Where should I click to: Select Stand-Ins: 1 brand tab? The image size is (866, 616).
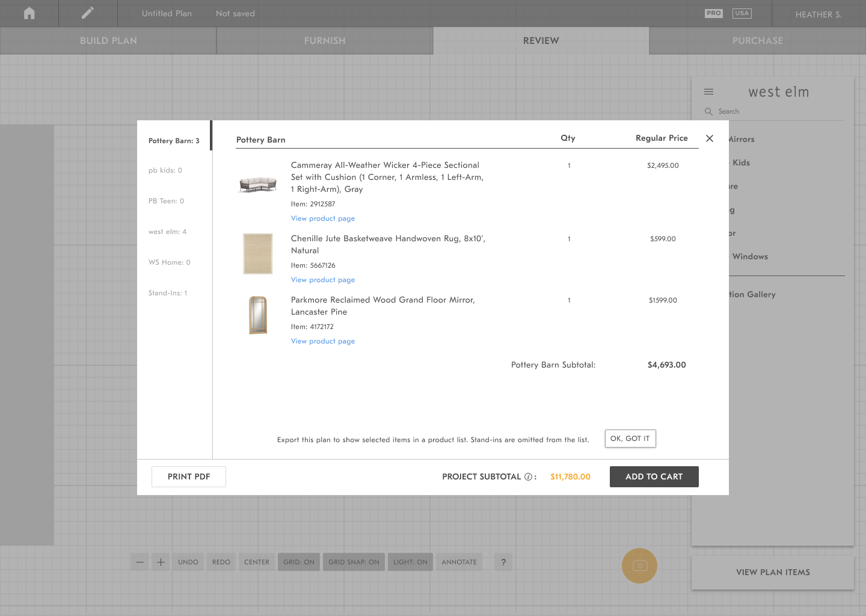click(168, 293)
